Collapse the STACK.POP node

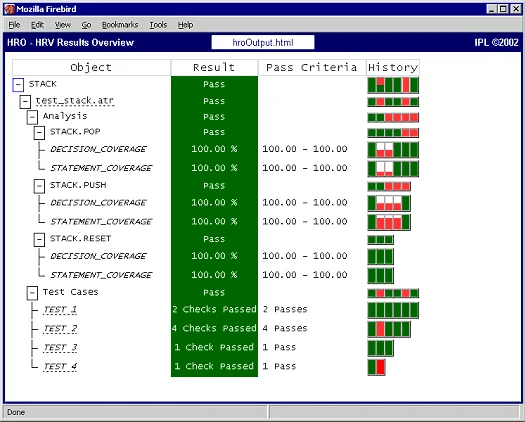tap(39, 133)
